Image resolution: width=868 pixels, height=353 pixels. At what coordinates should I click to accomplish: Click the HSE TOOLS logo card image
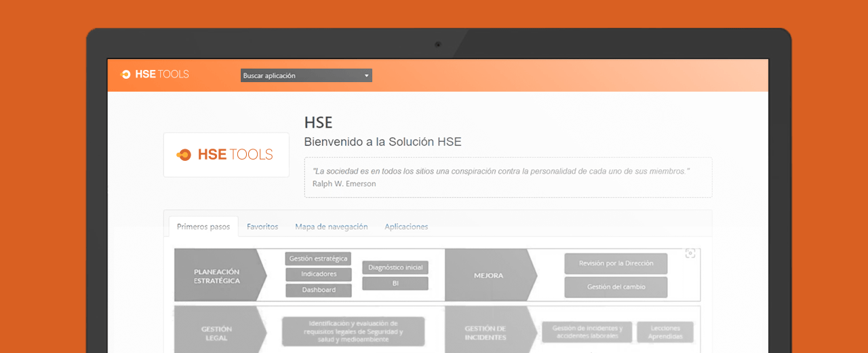point(226,155)
